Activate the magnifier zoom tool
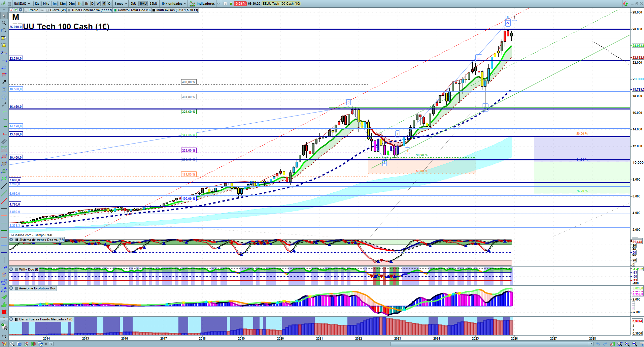Viewport: 644px width, 347px height. point(4,23)
